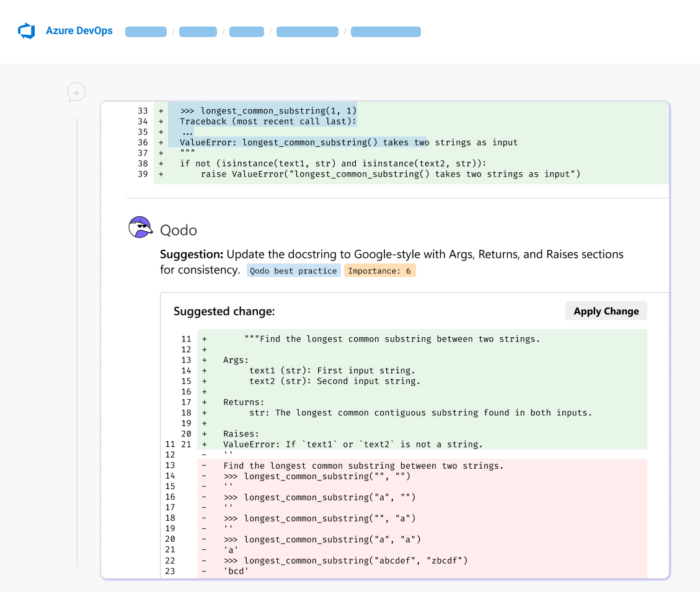Click the Azure DevOps logo icon
This screenshot has width=700, height=592.
(26, 31)
